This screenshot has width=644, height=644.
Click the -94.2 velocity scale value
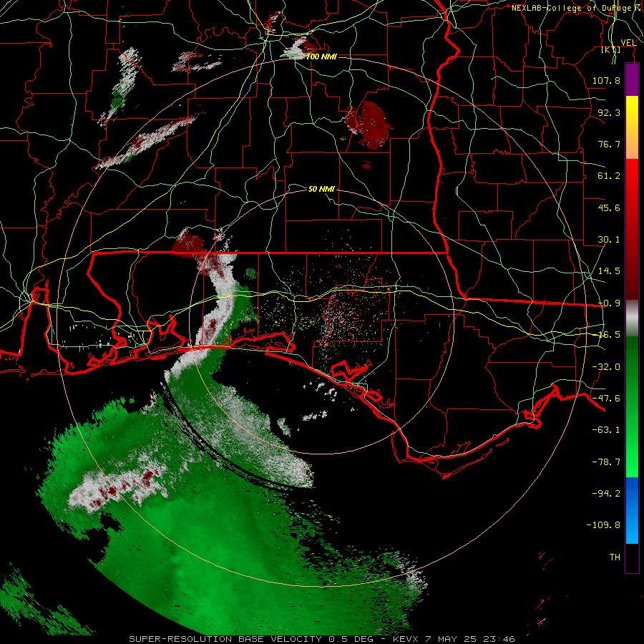[606, 493]
